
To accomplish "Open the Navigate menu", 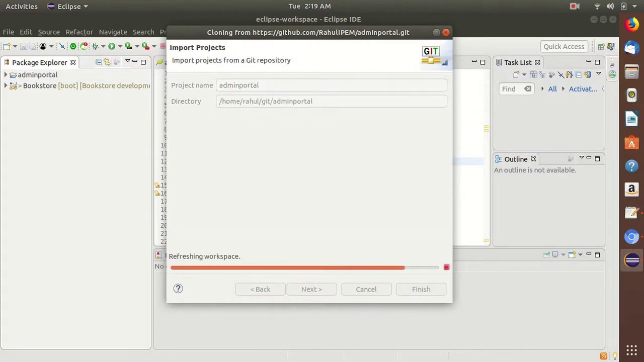I will (113, 32).
